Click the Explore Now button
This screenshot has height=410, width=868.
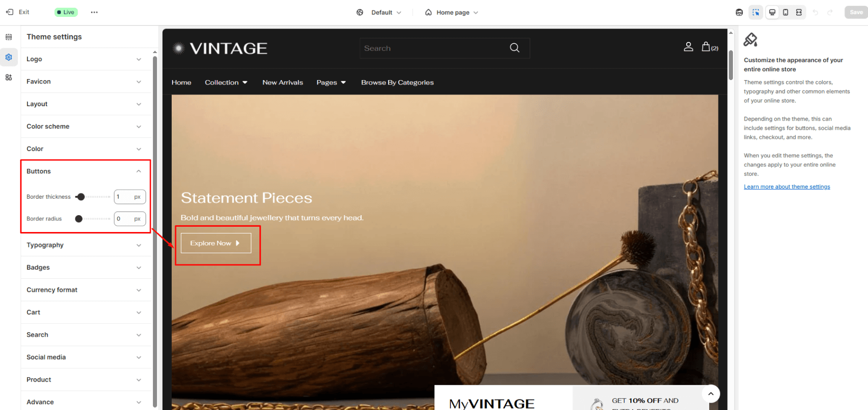pos(216,243)
